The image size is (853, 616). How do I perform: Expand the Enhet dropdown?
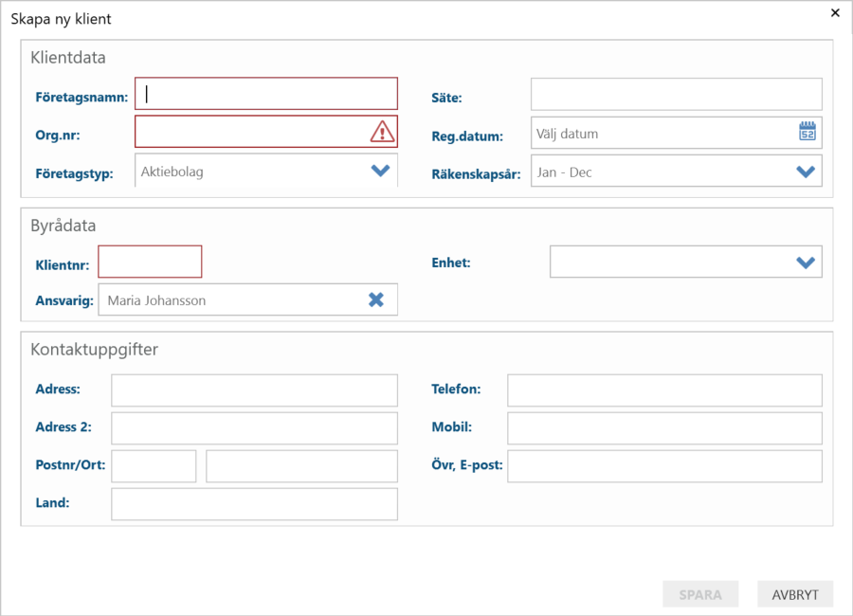pos(685,262)
